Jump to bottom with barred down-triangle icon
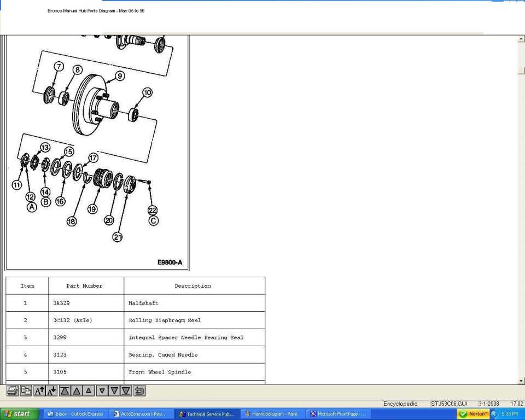 (x=126, y=391)
